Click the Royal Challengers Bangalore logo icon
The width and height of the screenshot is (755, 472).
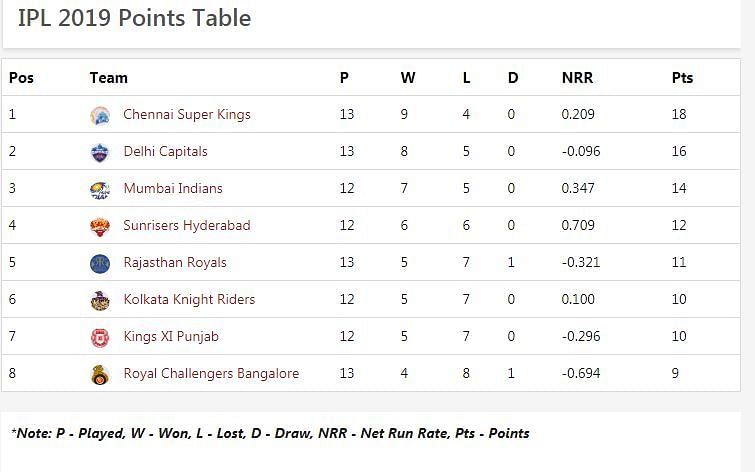pyautogui.click(x=99, y=374)
